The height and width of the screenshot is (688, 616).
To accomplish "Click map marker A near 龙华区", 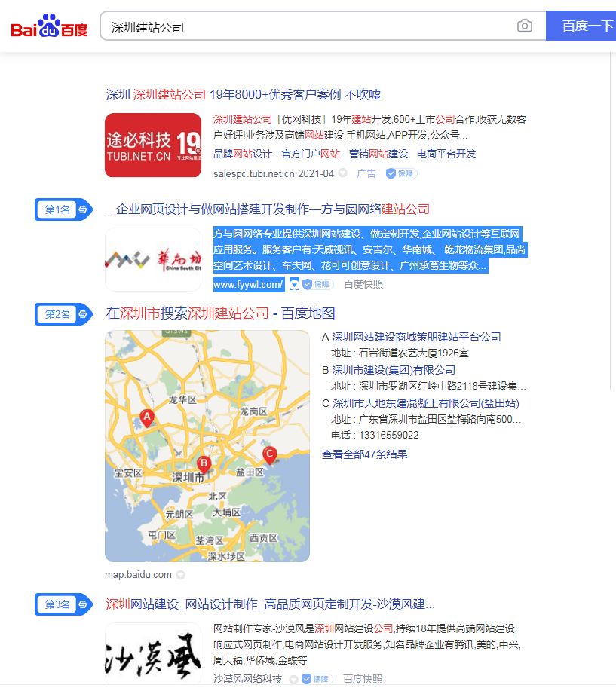I will (146, 418).
